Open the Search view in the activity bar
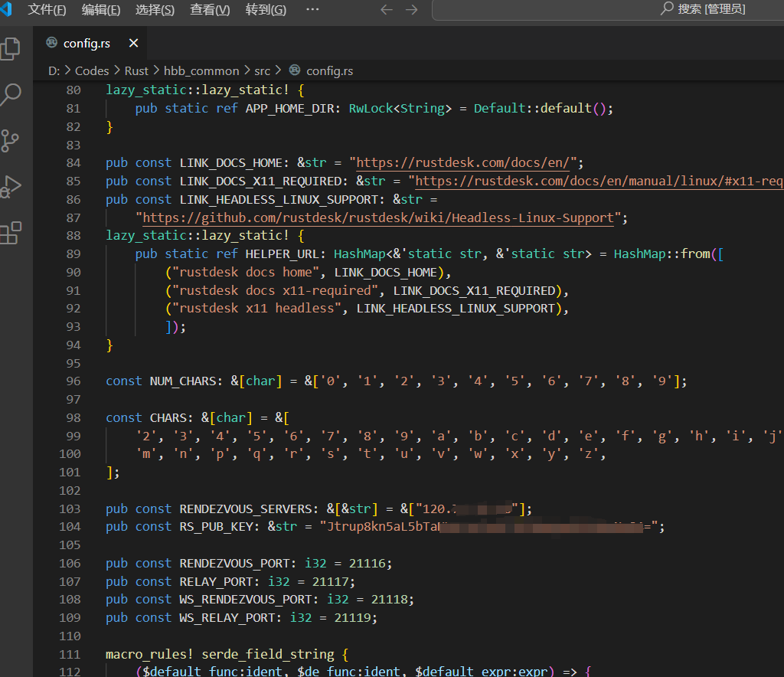 click(x=10, y=94)
